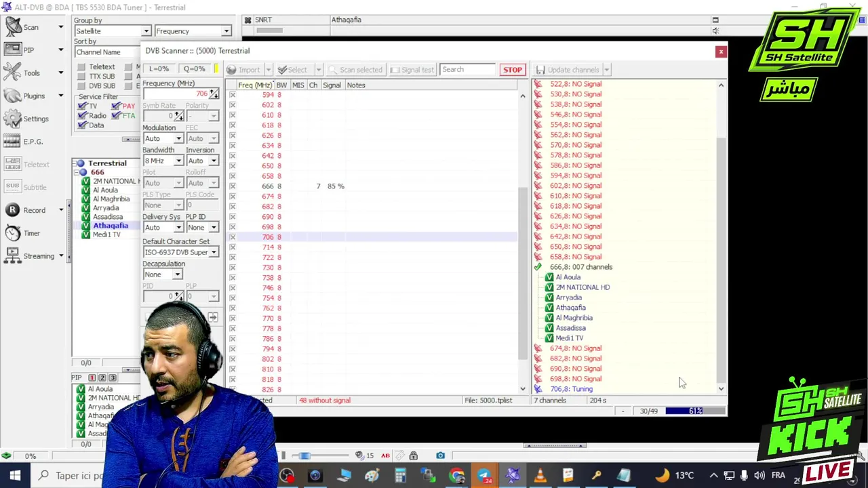Open the Modulation Auto dropdown

[x=163, y=138]
